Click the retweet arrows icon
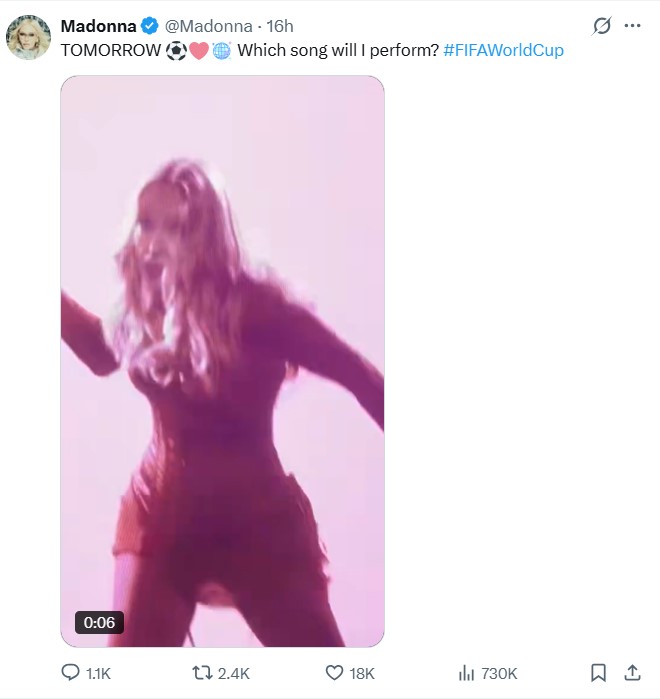660x699 pixels. tap(202, 673)
